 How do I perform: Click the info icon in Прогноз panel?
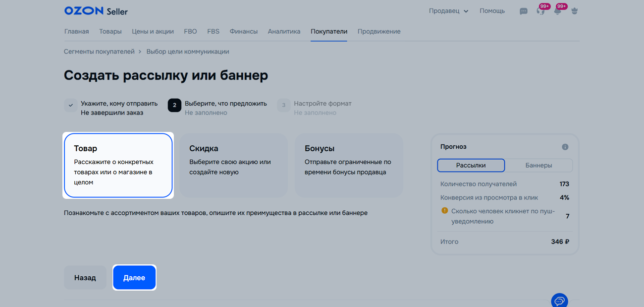565,147
